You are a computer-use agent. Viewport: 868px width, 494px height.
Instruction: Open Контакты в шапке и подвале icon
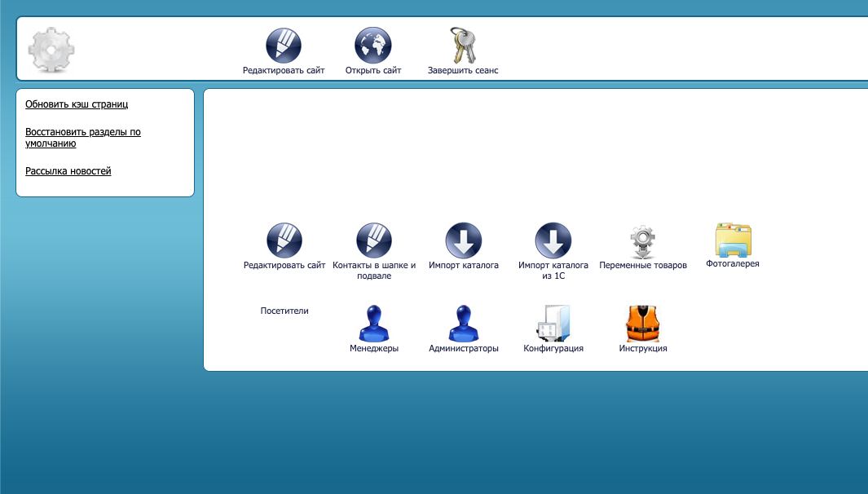(374, 240)
